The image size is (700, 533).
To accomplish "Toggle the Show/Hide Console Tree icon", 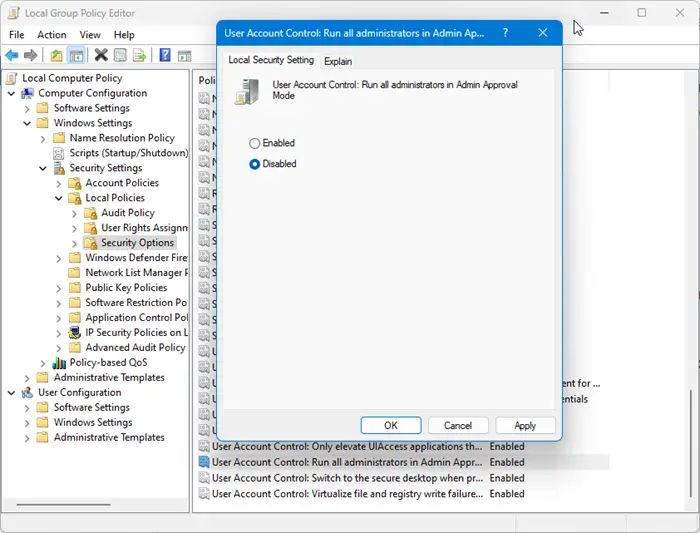I will 76,55.
